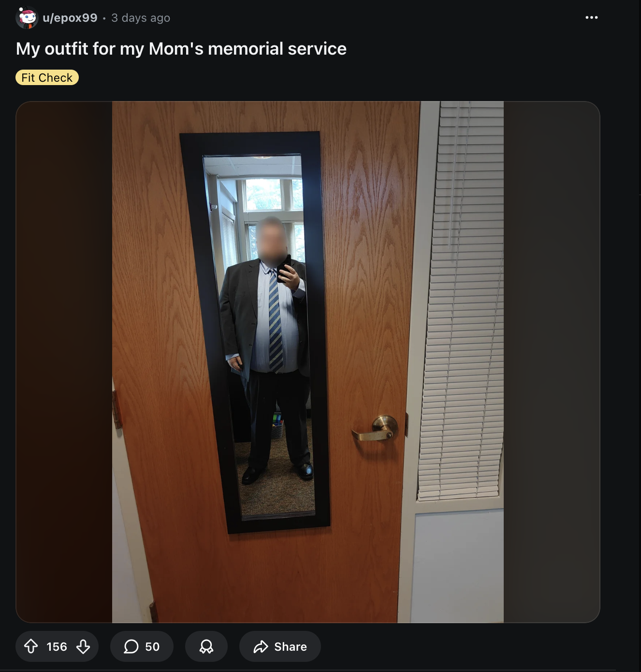Image resolution: width=641 pixels, height=672 pixels.
Task: Click the dark blurred left image margin
Action: click(64, 362)
